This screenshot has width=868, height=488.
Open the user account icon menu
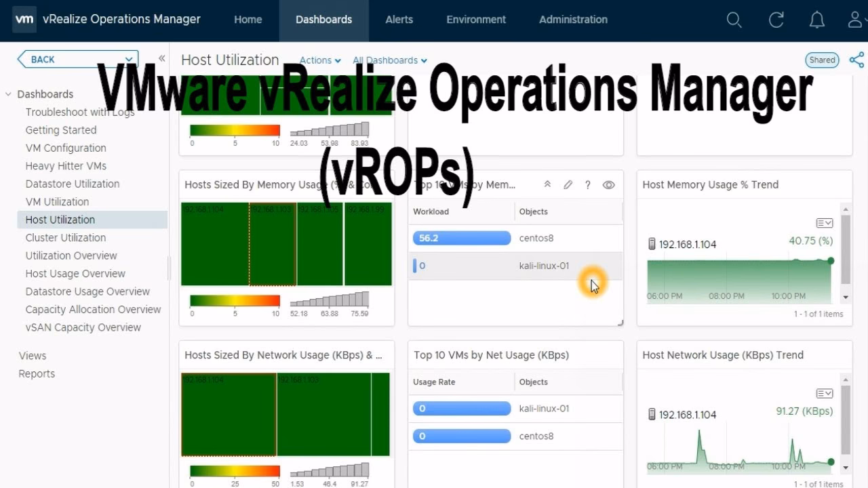click(x=854, y=20)
